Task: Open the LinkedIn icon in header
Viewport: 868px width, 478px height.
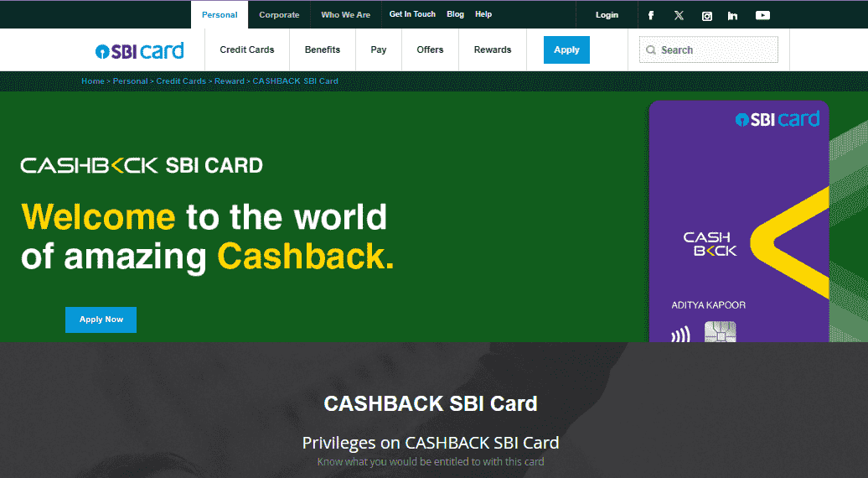Action: pos(733,15)
